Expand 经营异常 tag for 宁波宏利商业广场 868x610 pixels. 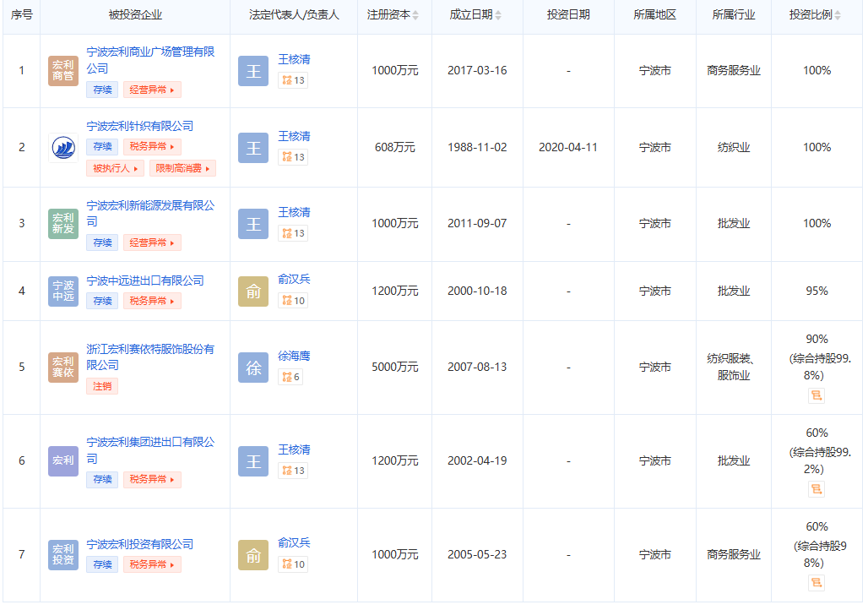(152, 90)
